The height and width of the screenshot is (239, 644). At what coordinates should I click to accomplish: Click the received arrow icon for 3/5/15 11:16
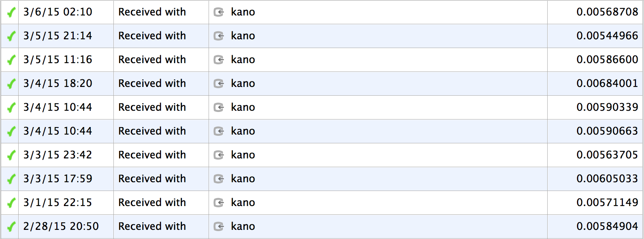pyautogui.click(x=219, y=60)
